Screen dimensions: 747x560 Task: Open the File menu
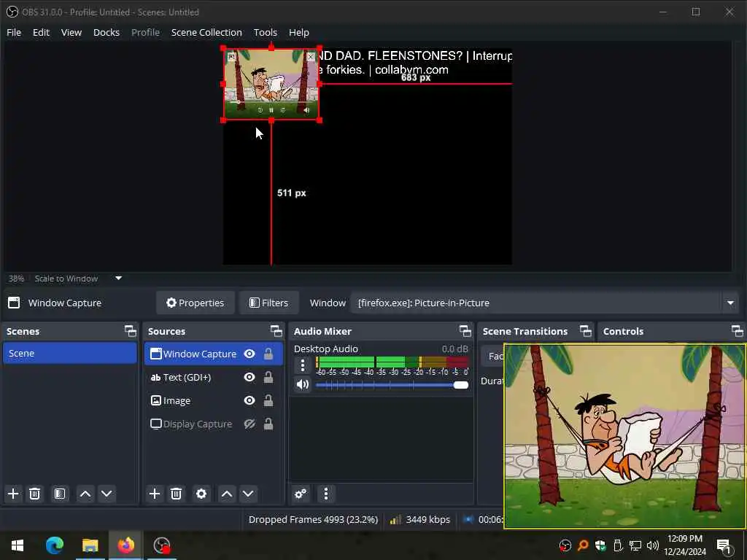tap(14, 32)
